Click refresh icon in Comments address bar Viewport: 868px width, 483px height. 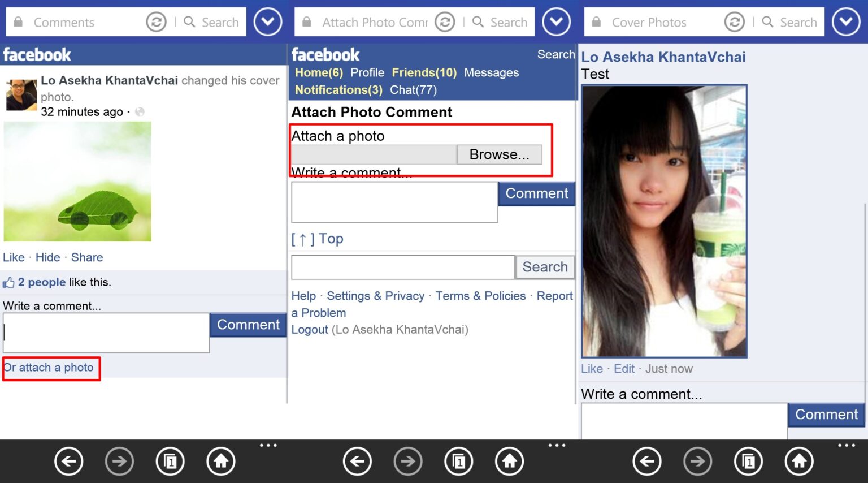tap(156, 22)
